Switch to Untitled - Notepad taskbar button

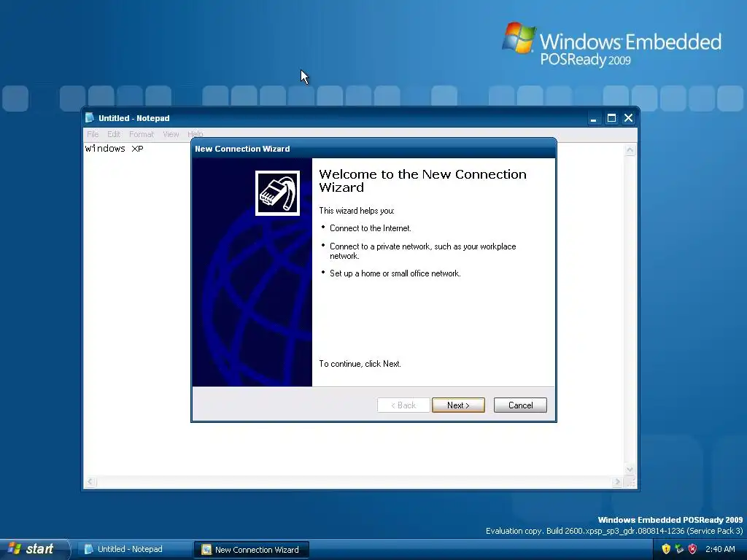133,549
